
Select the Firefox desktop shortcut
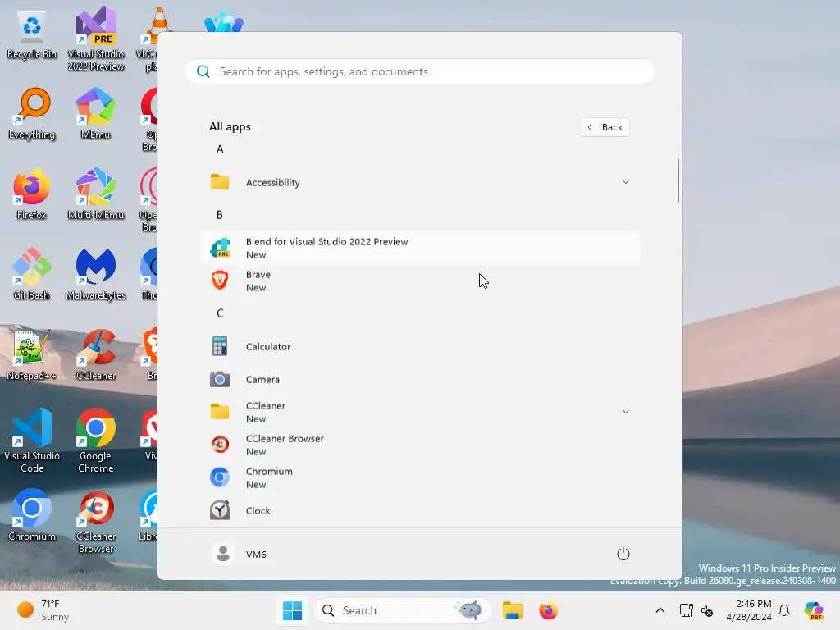click(32, 194)
